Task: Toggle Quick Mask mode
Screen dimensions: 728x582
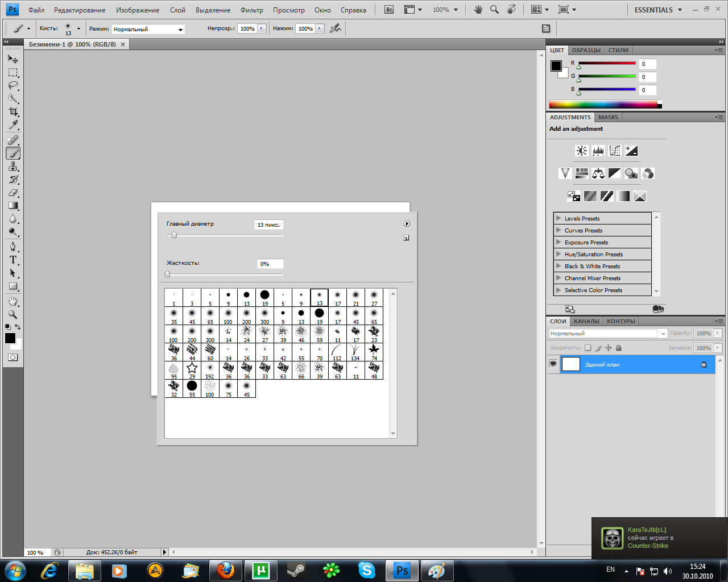Action: click(13, 357)
